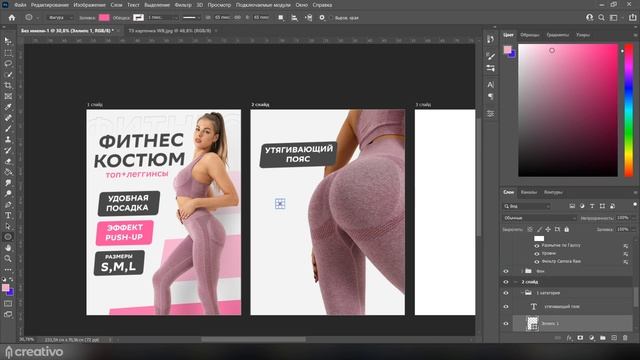Toggle Gaussian blur filter visibility
The image size is (640, 360).
click(537, 246)
